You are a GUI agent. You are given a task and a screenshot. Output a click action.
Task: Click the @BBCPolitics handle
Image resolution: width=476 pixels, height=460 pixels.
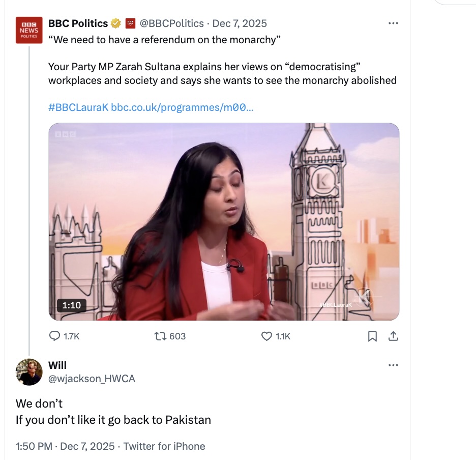pos(171,23)
